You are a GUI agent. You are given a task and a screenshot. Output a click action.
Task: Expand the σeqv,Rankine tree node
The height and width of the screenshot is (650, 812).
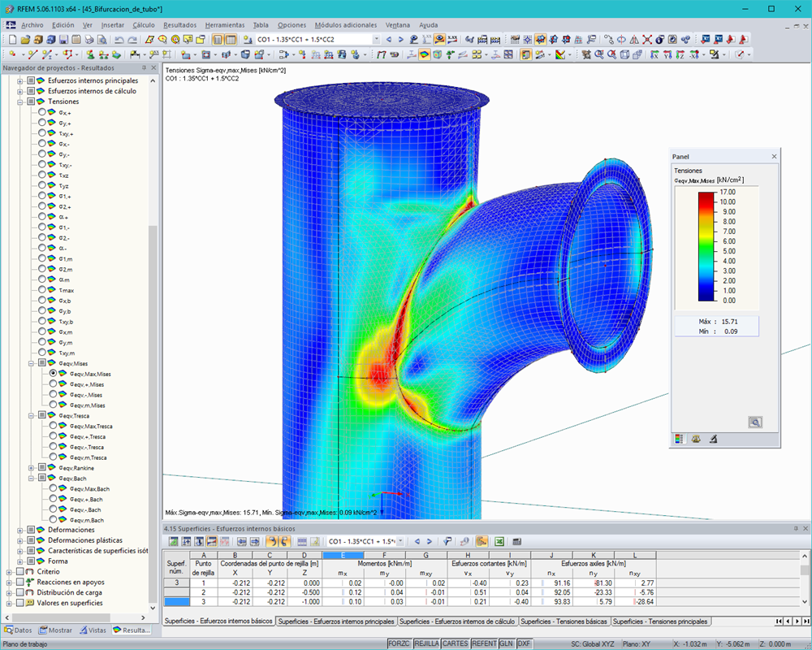click(x=31, y=467)
